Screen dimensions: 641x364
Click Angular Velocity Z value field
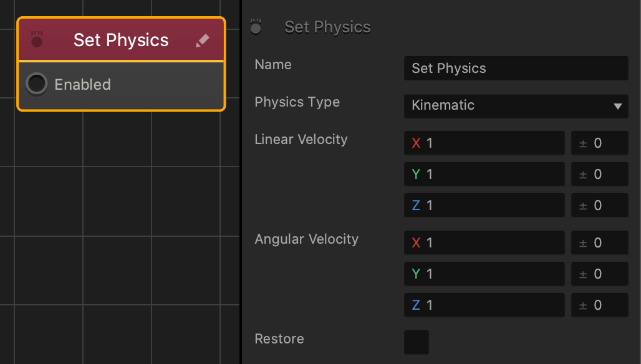(x=484, y=305)
